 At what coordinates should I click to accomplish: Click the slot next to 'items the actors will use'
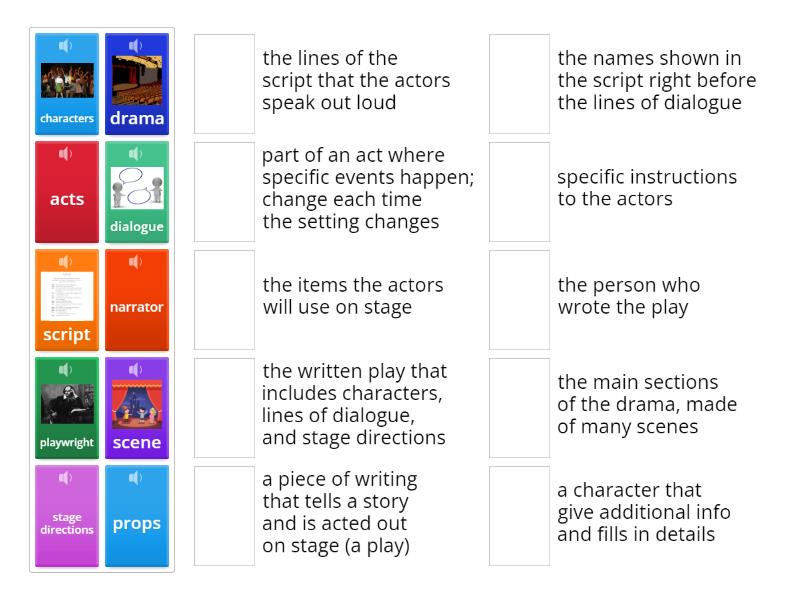click(224, 298)
